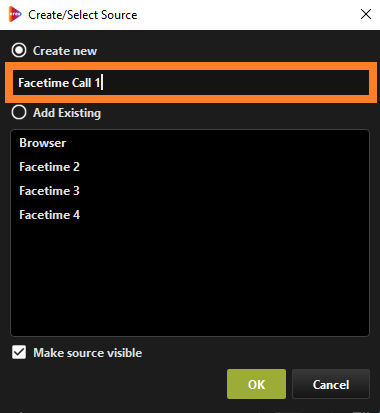Highlight Facetime 4 in the sources list
Screen dimensions: 380x413
click(49, 215)
